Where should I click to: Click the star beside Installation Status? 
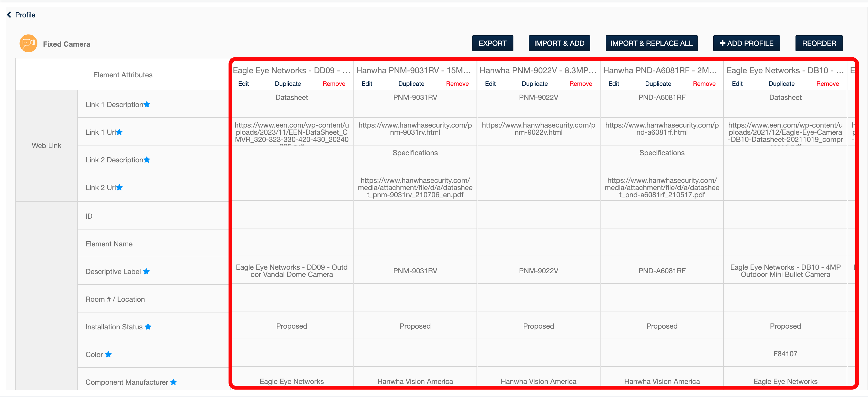(x=148, y=326)
